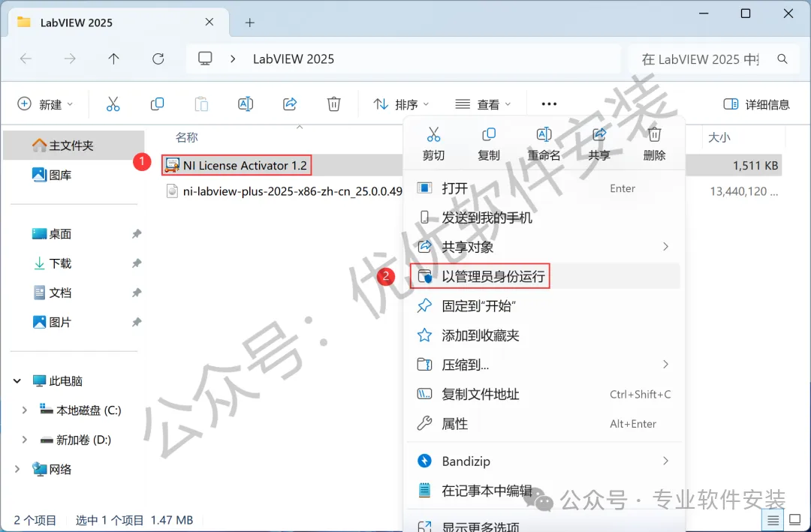The height and width of the screenshot is (532, 811).
Task: Unpin 桌面 using its pin icon
Action: pyautogui.click(x=137, y=233)
